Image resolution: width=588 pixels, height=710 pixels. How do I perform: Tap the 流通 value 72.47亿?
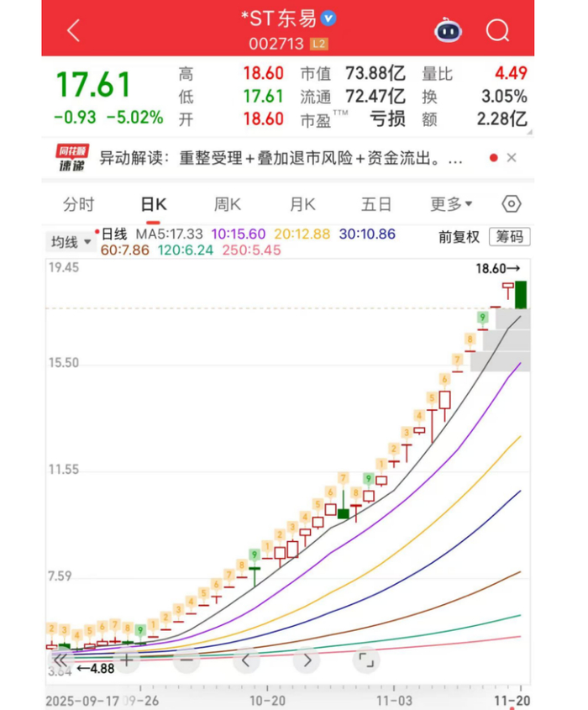(x=375, y=96)
